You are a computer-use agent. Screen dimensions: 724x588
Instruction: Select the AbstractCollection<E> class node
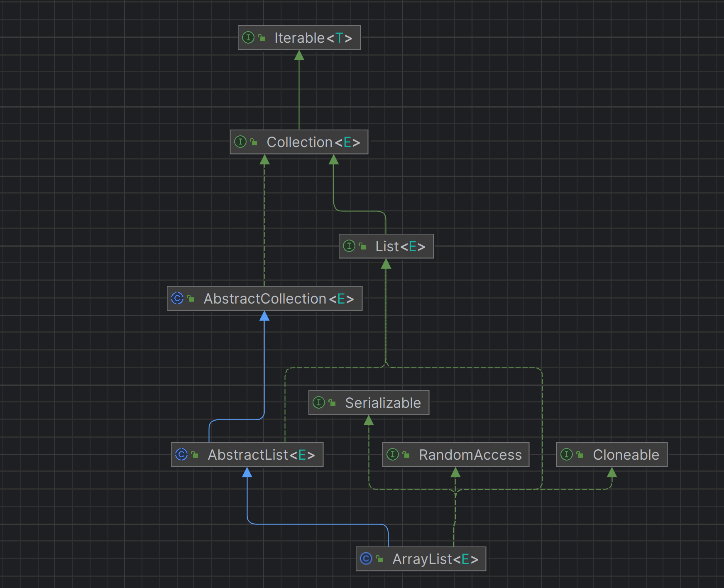tap(264, 299)
